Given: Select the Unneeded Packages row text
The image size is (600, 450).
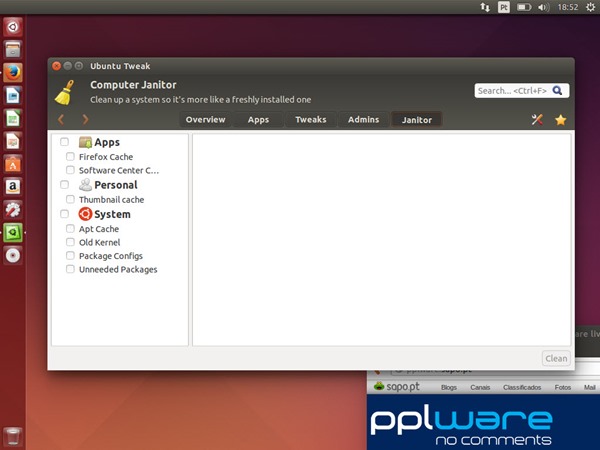Looking at the screenshot, I should point(118,269).
